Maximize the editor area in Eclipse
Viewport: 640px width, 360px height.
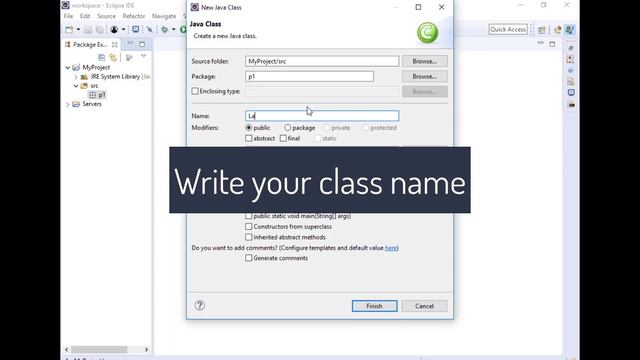(x=552, y=44)
